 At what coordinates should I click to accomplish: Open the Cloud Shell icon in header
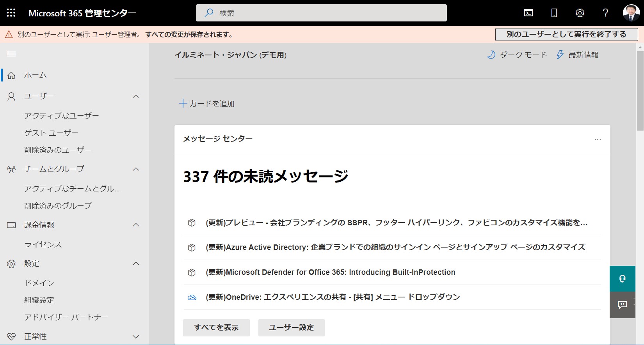pos(528,13)
